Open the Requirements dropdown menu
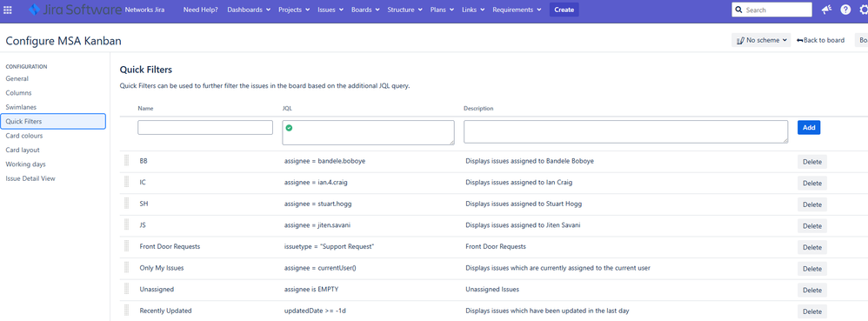 (x=517, y=10)
